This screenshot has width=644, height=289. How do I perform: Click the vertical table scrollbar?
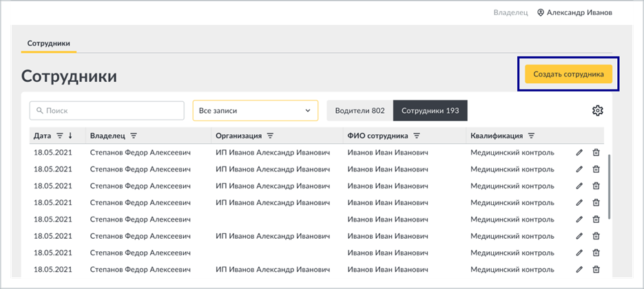[x=609, y=186]
